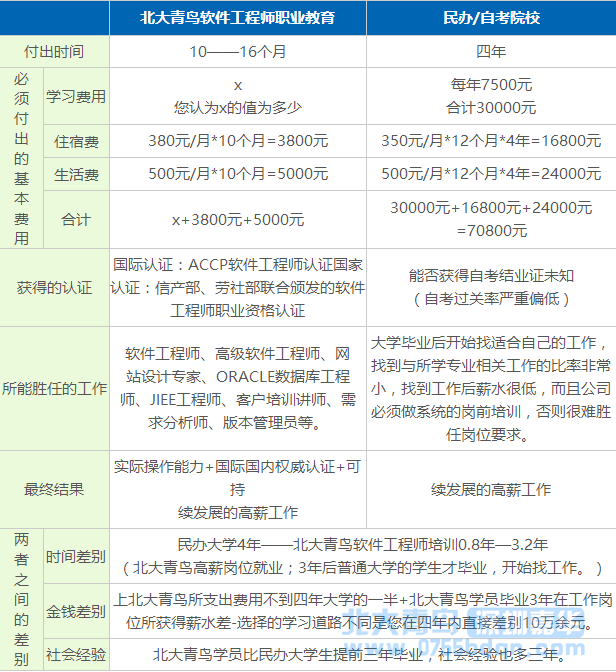Select the 获得的认证 row label
The height and width of the screenshot is (672, 616).
pos(54,288)
